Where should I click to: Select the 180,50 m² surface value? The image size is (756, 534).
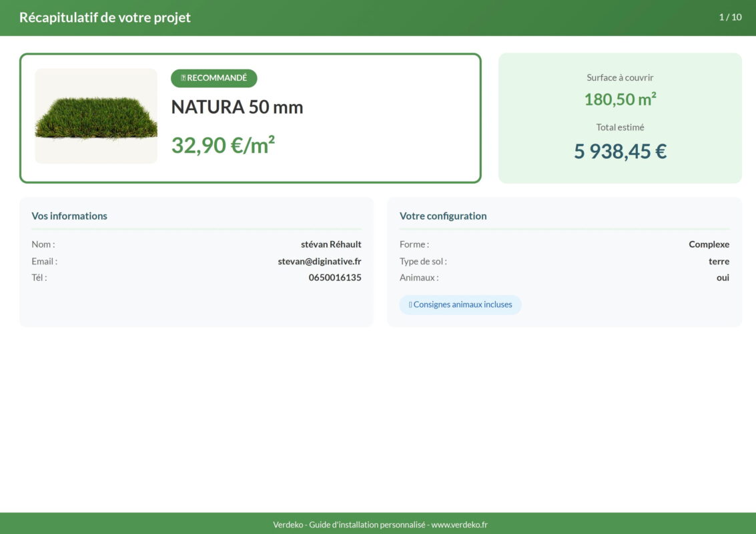[x=620, y=99]
